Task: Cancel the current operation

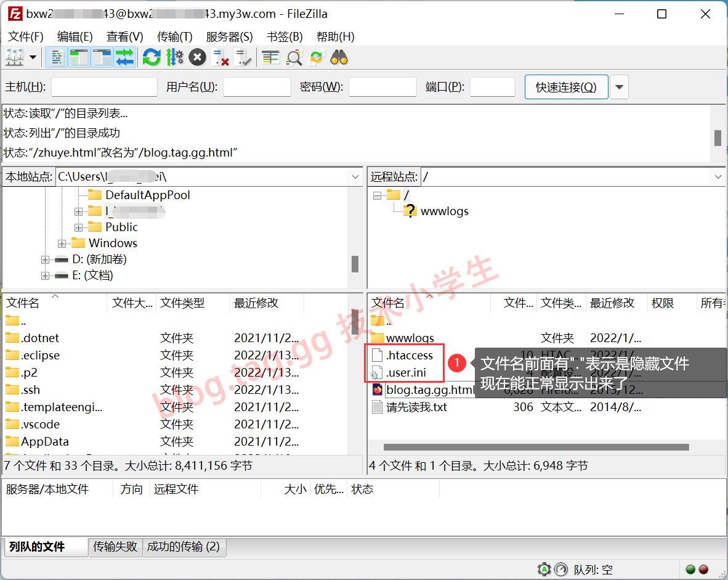Action: click(197, 58)
